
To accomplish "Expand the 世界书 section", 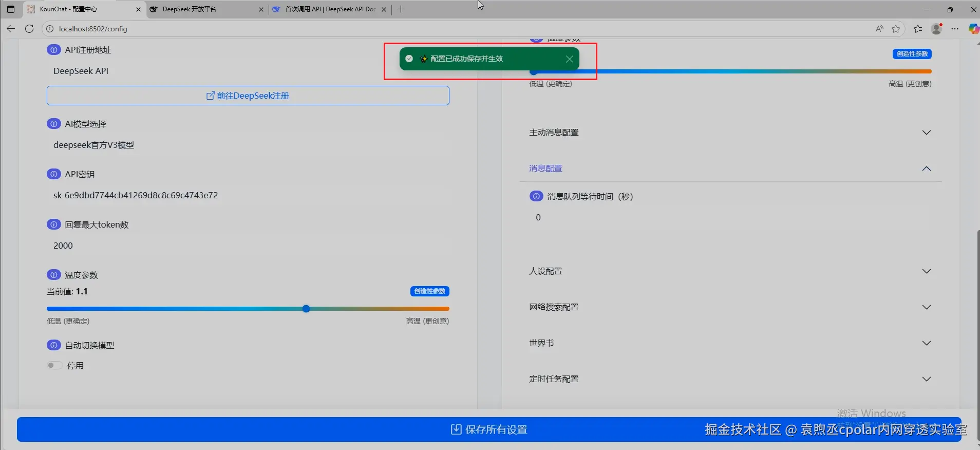I will click(x=730, y=343).
